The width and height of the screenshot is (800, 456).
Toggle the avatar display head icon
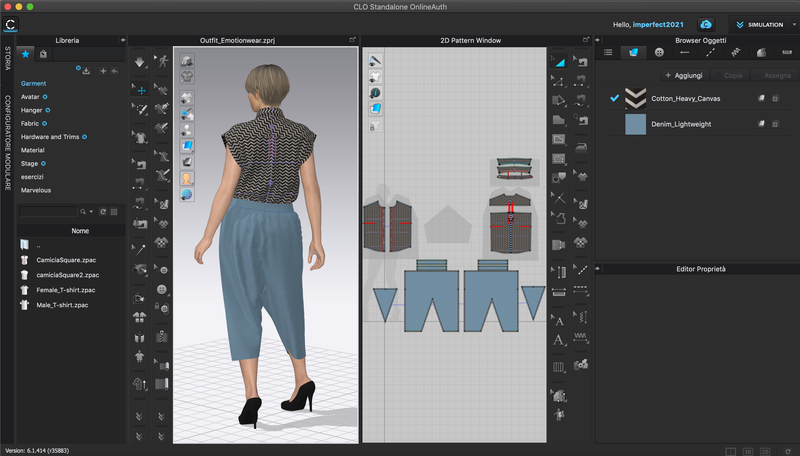(x=187, y=177)
